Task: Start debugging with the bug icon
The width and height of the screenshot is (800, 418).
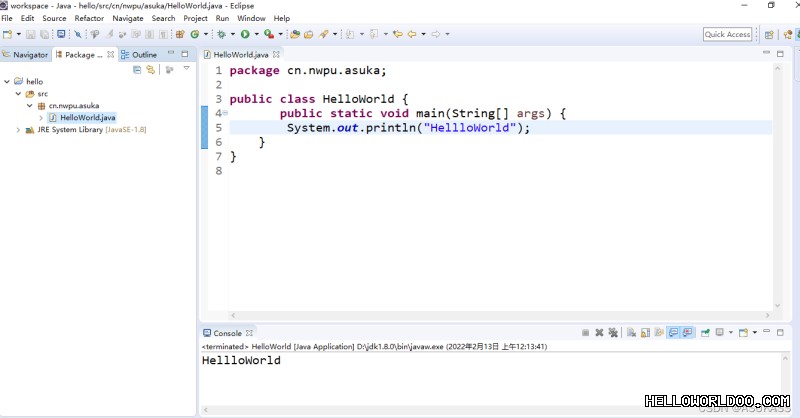Action: click(221, 34)
